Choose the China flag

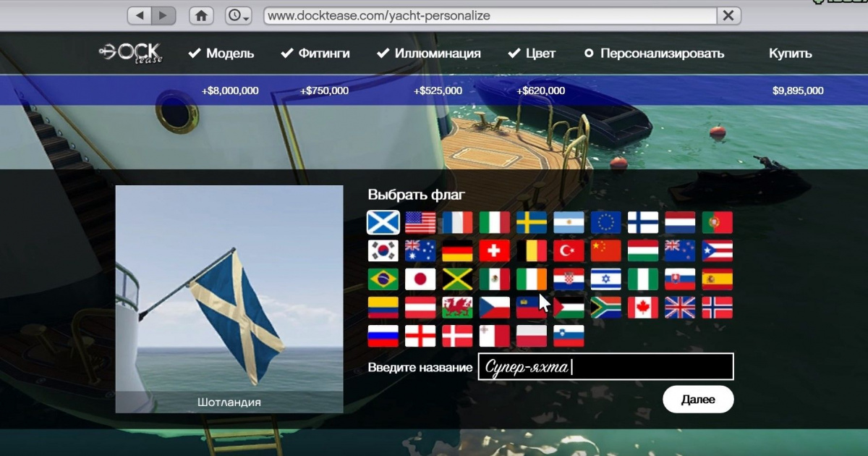606,250
